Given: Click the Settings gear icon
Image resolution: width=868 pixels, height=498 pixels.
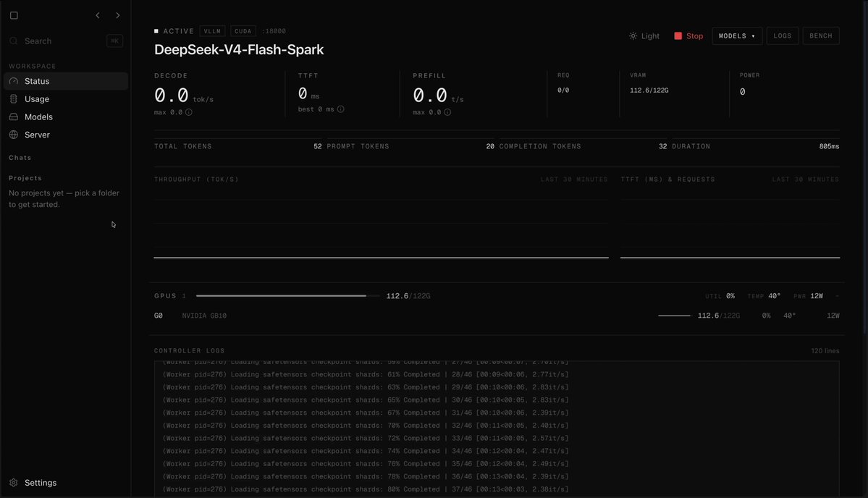Looking at the screenshot, I should [x=14, y=483].
